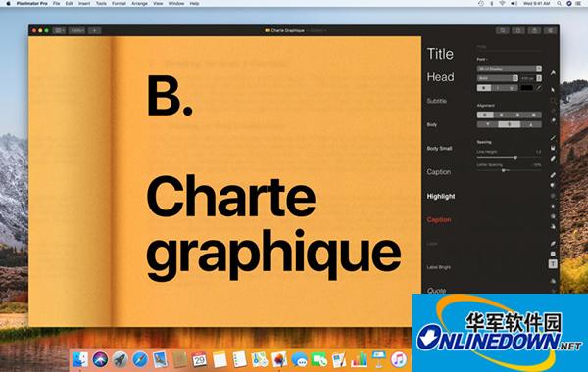Open Calendar from the Dock
The width and height of the screenshot is (588, 372).
point(199,359)
